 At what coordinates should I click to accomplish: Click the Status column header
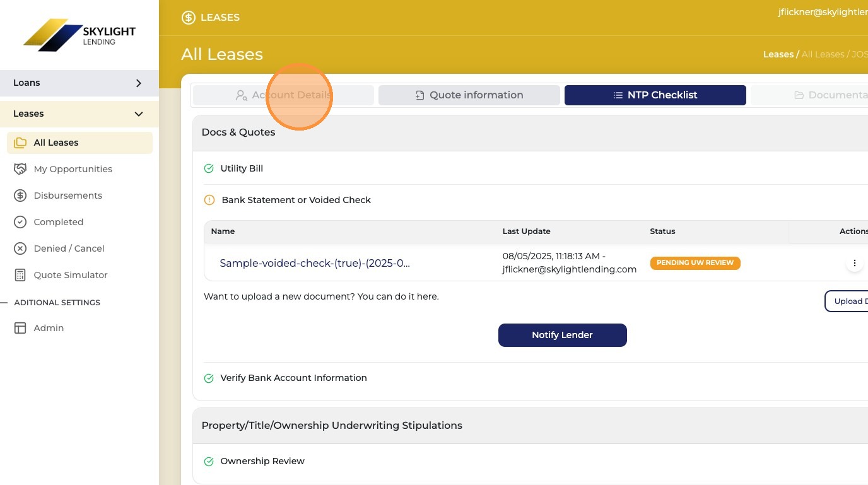662,231
